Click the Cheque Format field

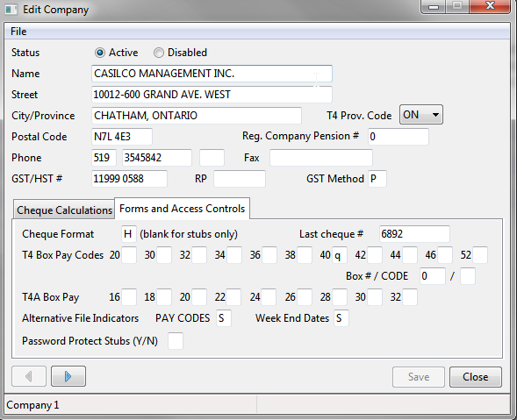click(x=128, y=234)
